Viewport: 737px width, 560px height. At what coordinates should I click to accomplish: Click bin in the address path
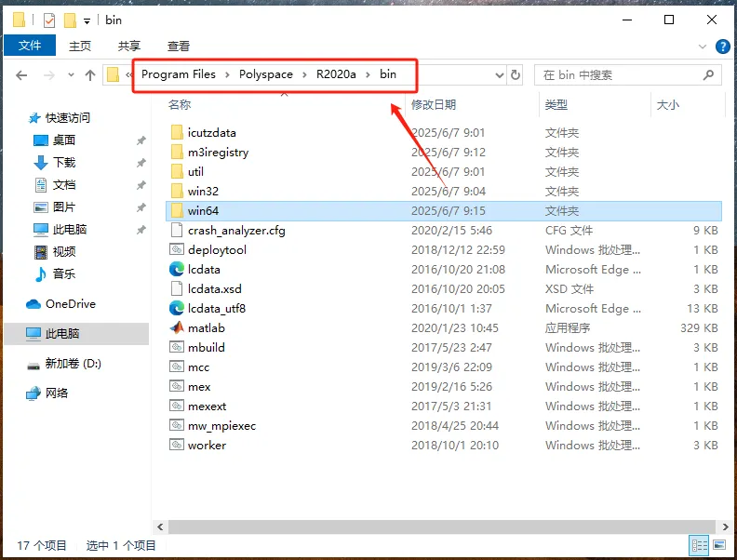388,74
